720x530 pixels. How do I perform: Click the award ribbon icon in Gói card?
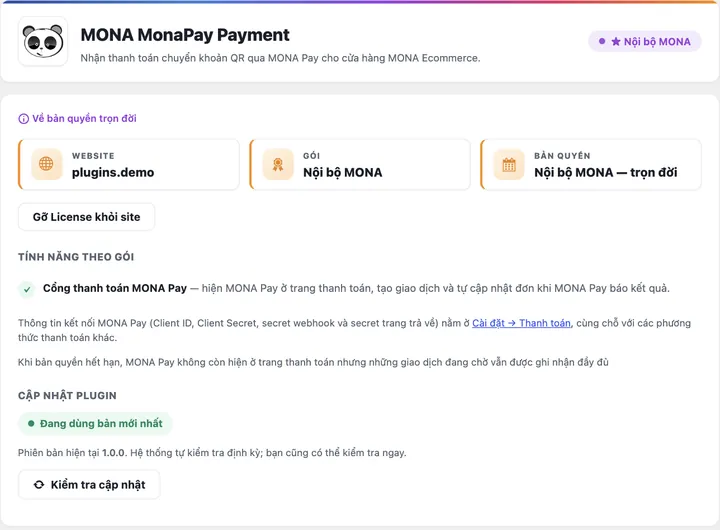278,164
